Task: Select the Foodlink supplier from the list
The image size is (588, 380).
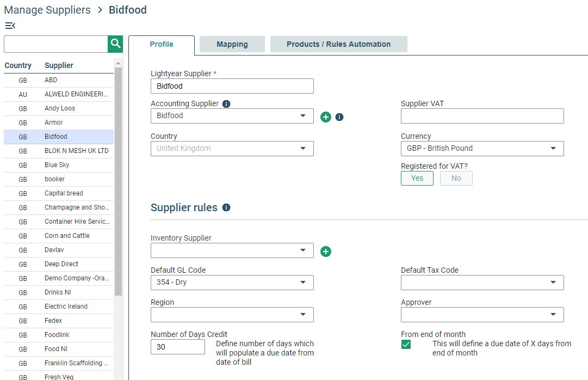Action: coord(57,334)
